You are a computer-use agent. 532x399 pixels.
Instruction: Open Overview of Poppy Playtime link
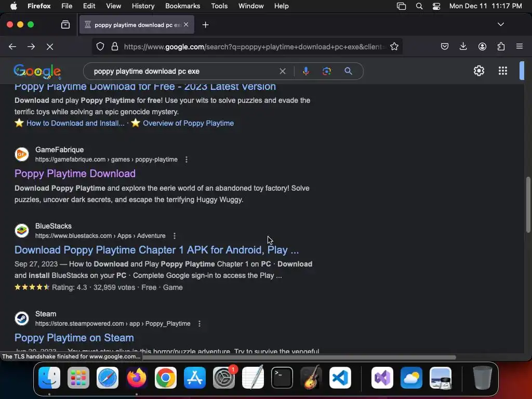click(x=188, y=123)
